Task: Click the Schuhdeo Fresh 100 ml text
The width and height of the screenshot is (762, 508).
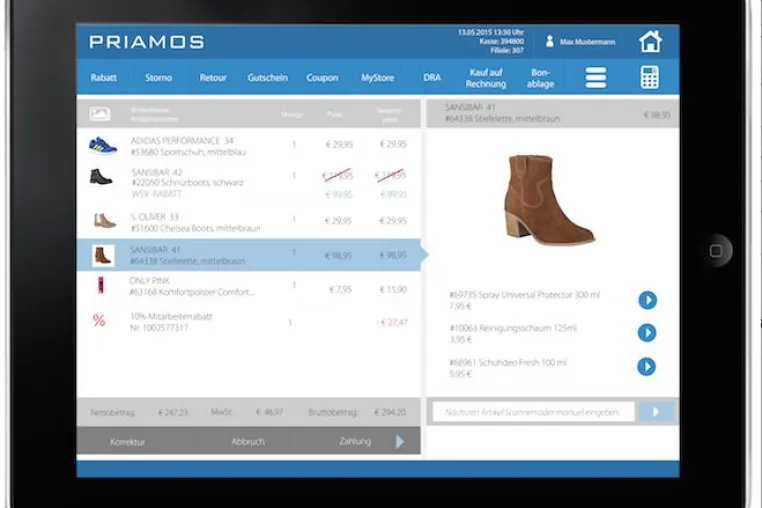Action: tap(508, 362)
